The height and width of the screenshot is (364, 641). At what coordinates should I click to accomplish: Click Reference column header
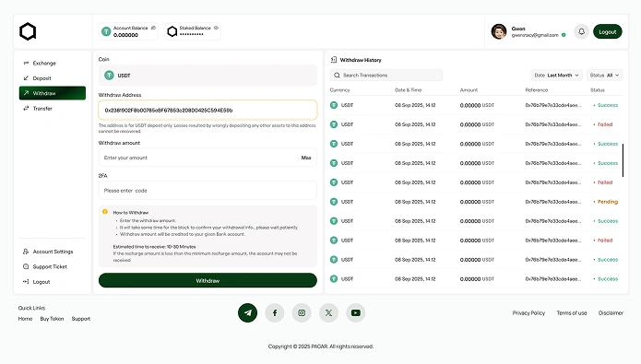[537, 90]
